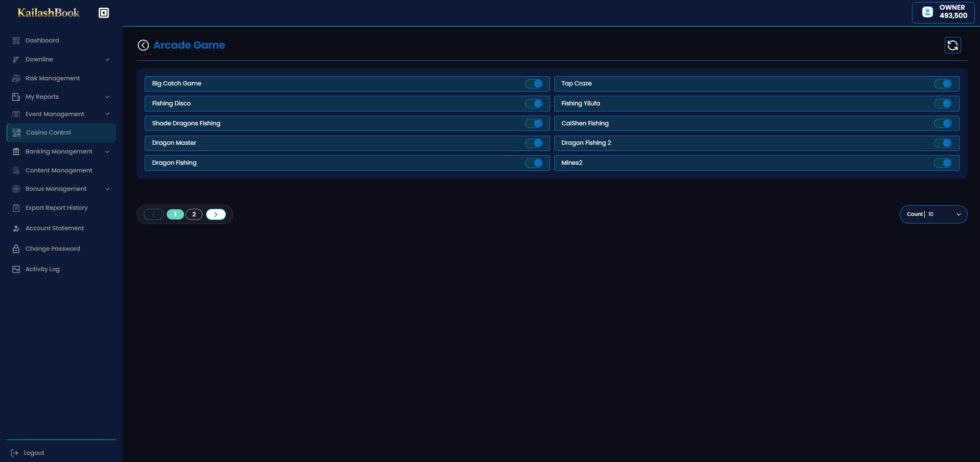This screenshot has height=462, width=980.
Task: Expand the Event Management chevron
Action: [107, 114]
